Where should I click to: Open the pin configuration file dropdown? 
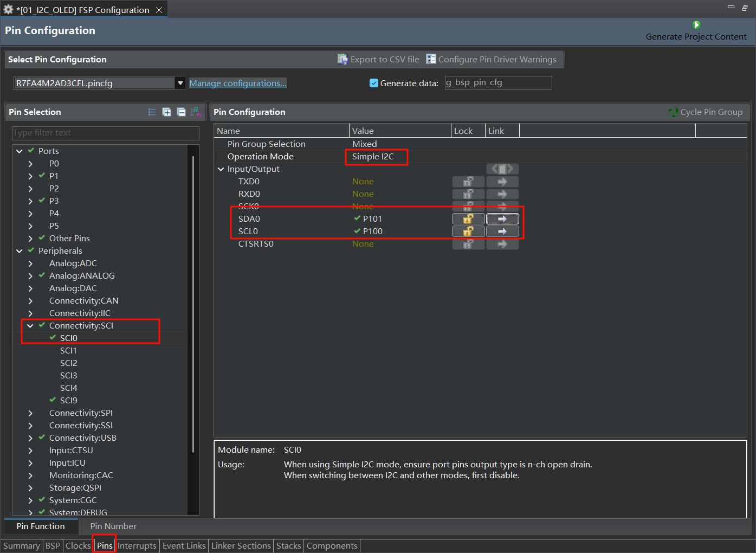[x=180, y=83]
